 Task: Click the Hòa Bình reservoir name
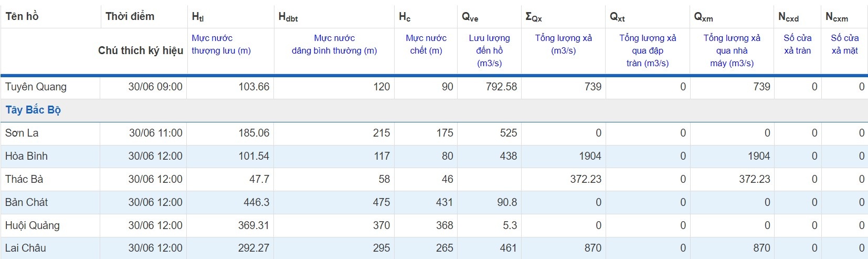pyautogui.click(x=26, y=156)
